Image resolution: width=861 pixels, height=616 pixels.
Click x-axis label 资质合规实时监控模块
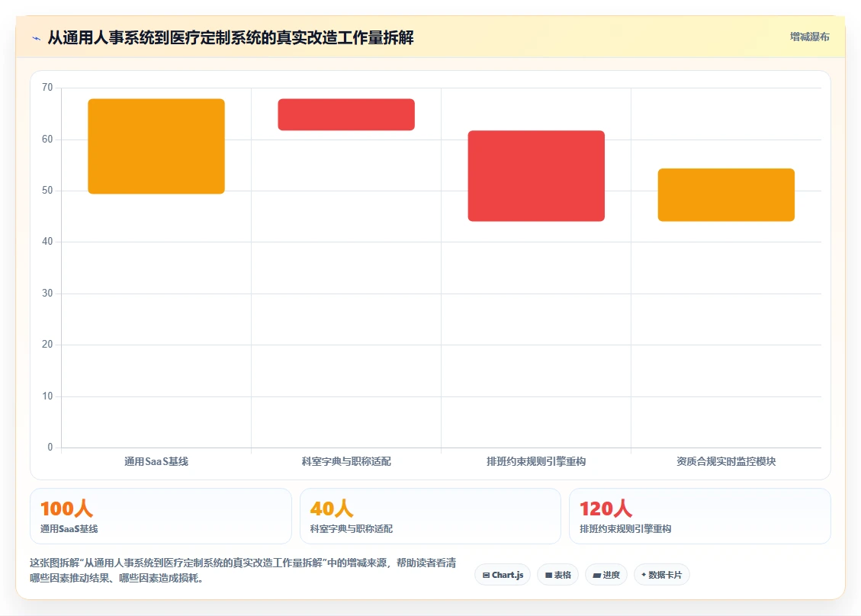click(726, 462)
